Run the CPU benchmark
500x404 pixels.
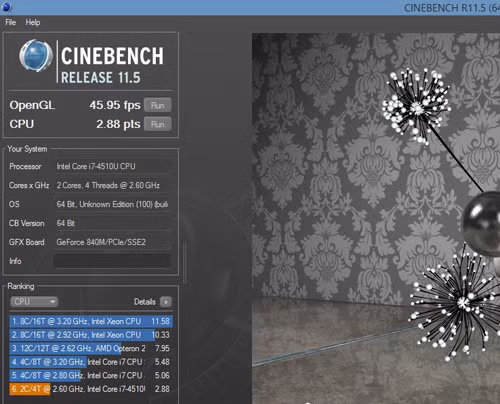point(158,124)
